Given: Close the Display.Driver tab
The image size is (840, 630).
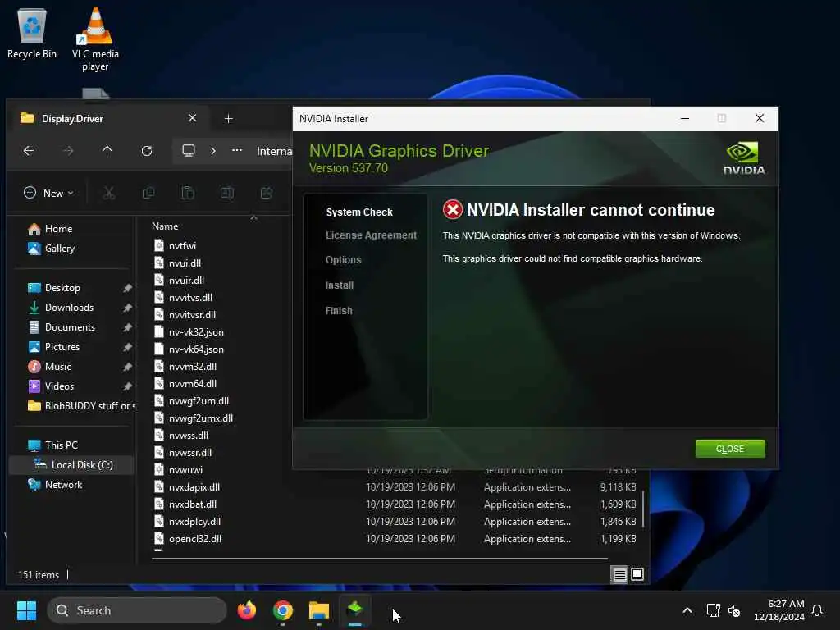Looking at the screenshot, I should click(192, 118).
